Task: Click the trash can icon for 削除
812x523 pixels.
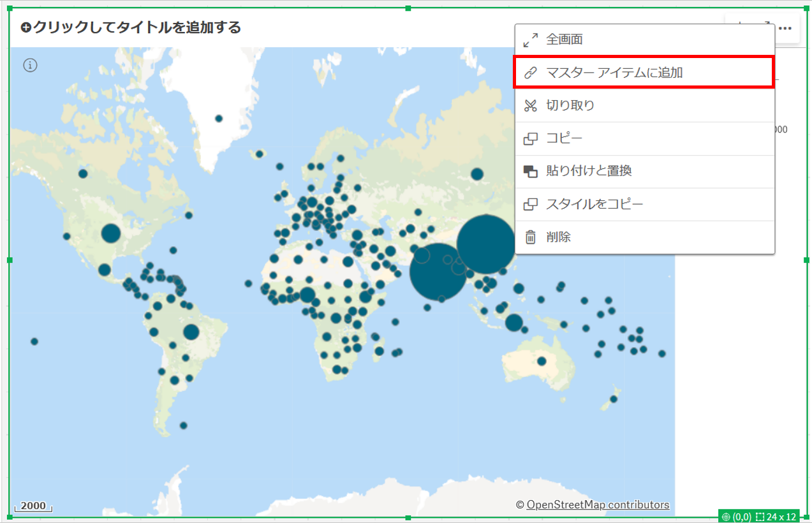Action: point(530,238)
